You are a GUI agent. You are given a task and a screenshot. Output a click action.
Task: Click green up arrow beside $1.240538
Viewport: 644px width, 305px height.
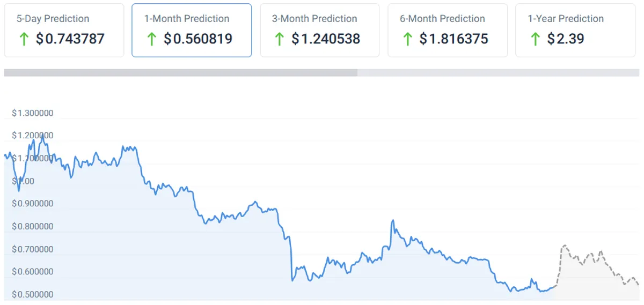pyautogui.click(x=279, y=39)
